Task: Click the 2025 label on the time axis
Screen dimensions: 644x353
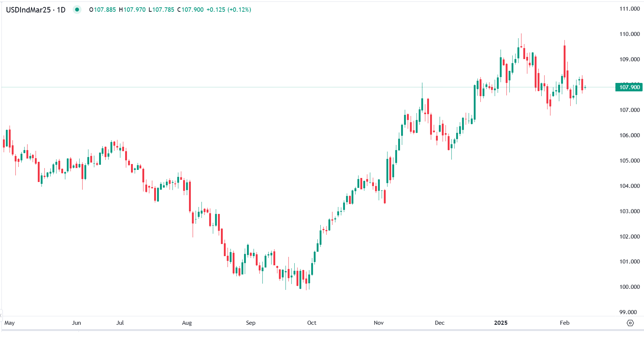Action: 501,323
